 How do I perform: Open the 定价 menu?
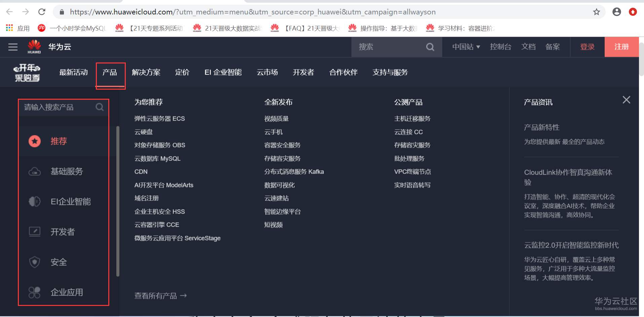pyautogui.click(x=182, y=73)
